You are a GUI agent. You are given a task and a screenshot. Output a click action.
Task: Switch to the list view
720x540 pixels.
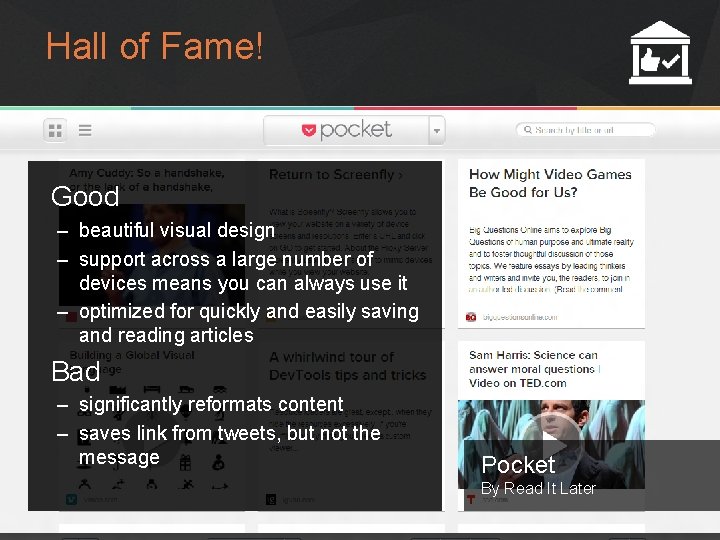(85, 130)
